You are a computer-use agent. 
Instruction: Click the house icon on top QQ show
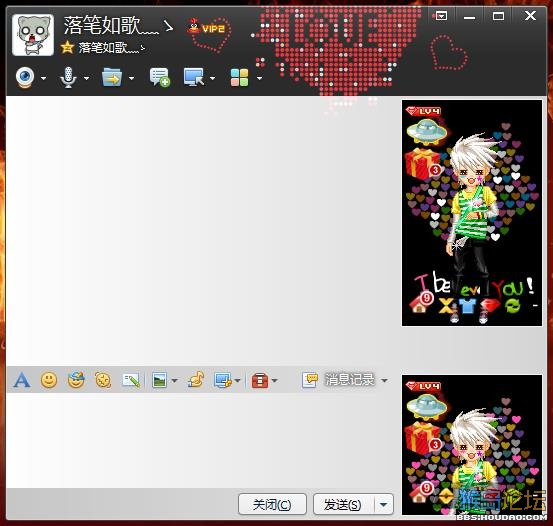click(419, 305)
